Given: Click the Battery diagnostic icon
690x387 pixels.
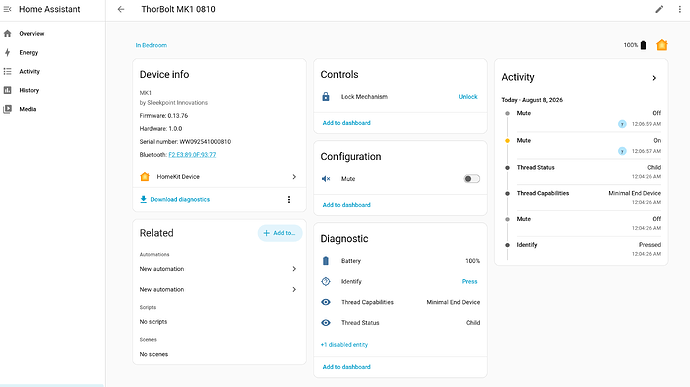Looking at the screenshot, I should click(x=326, y=261).
